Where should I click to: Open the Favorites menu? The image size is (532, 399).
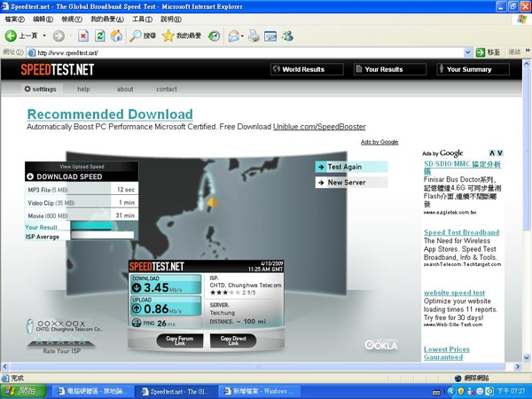[107, 20]
